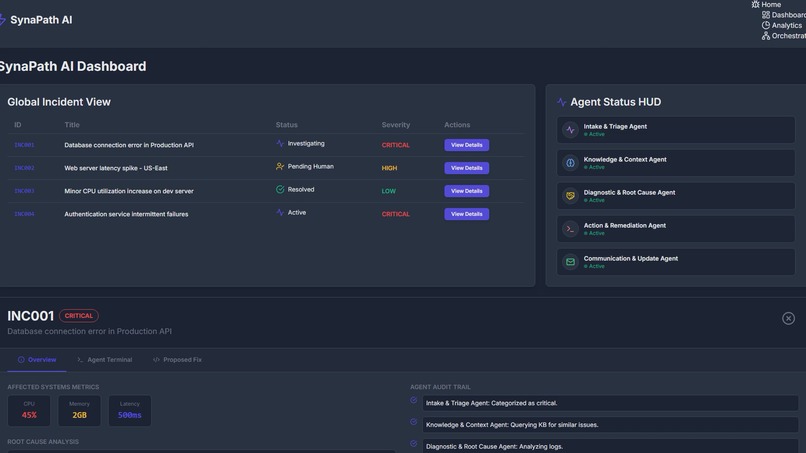
Task: Click incident ID INC004 link
Action: point(24,214)
